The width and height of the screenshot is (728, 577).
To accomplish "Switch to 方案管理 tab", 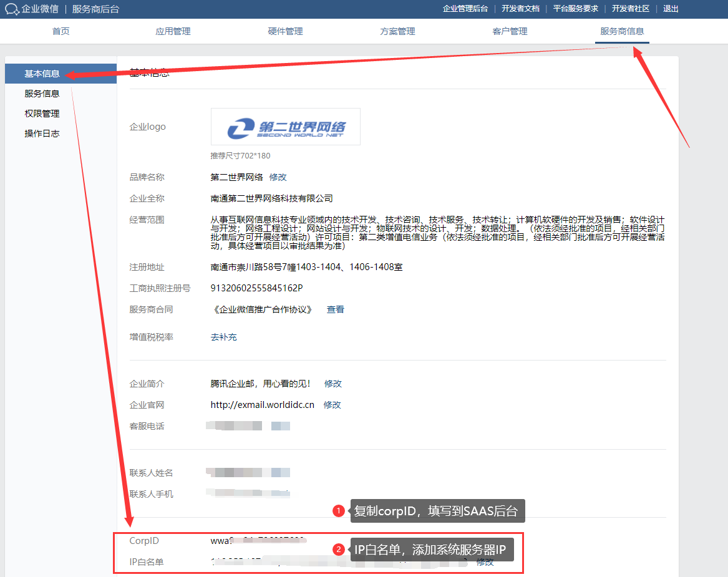I will click(x=398, y=31).
